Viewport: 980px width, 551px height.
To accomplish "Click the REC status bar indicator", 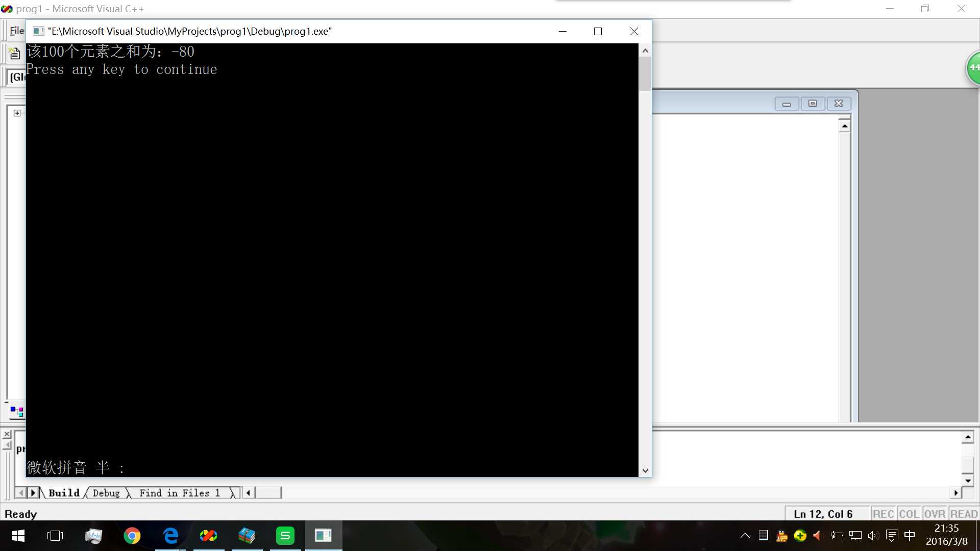I will click(x=883, y=514).
